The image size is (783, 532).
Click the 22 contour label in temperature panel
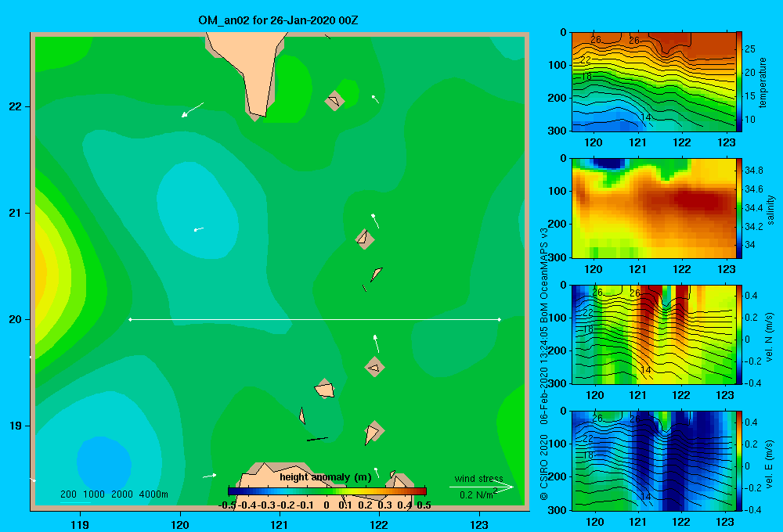pyautogui.click(x=585, y=60)
